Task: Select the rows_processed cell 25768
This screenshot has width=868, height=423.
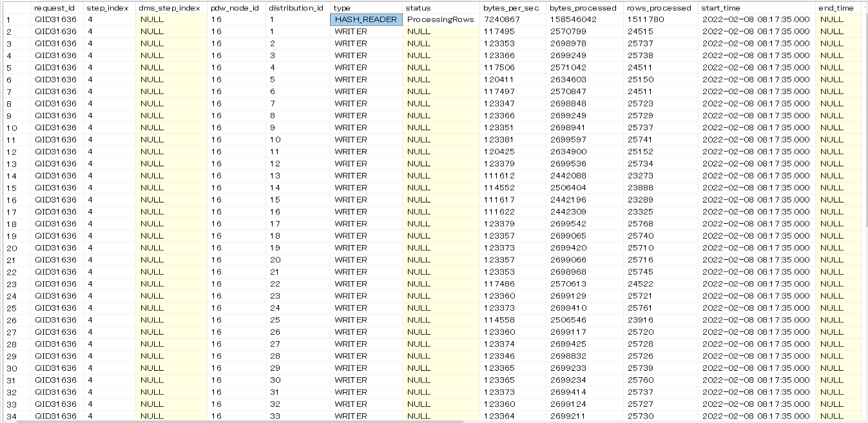Action: point(660,224)
